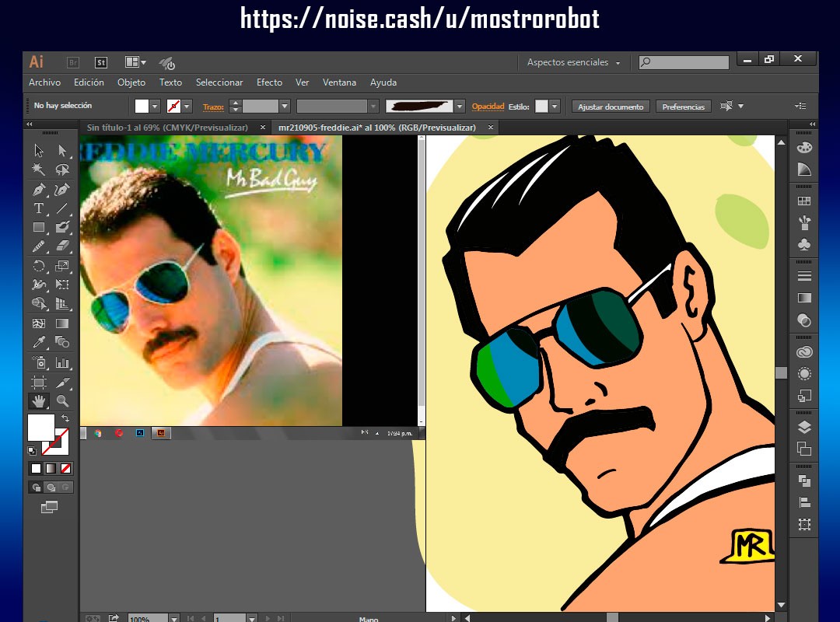Select the Perspective Grid tool
Viewport: 840px width, 622px height.
click(62, 304)
